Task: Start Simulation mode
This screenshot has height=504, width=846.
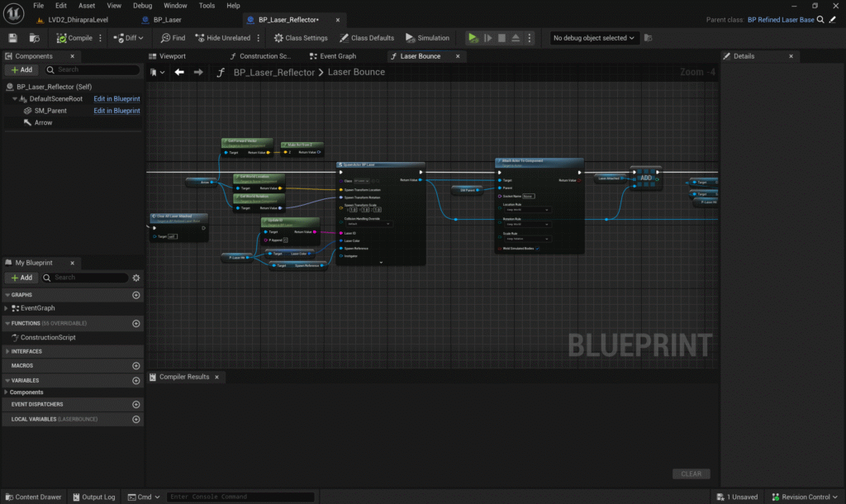Action: click(x=427, y=38)
